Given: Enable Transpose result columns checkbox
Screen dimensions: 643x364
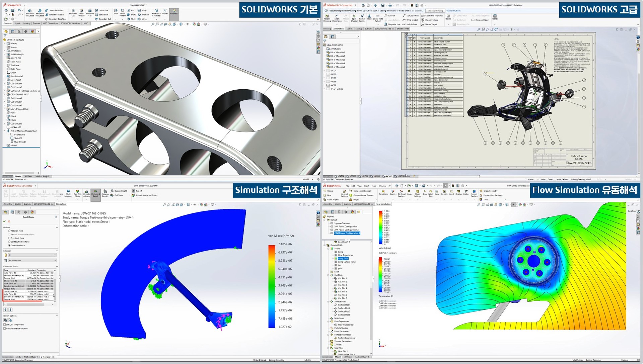Looking at the screenshot, I should pos(4,329).
